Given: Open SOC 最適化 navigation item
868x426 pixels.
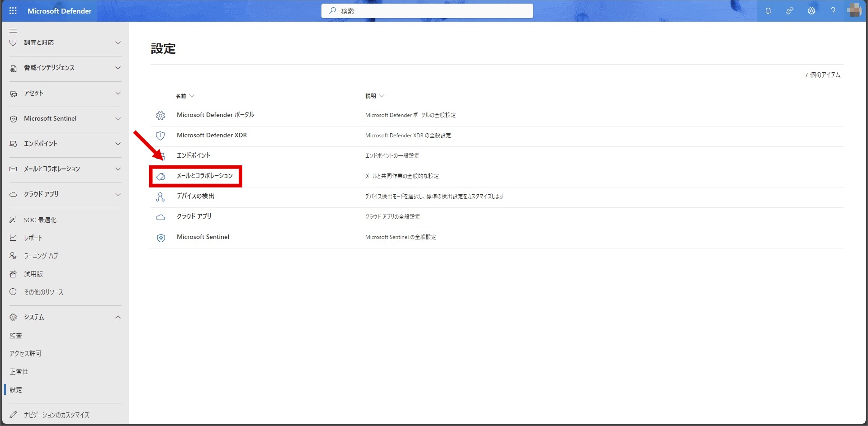Looking at the screenshot, I should [40, 220].
